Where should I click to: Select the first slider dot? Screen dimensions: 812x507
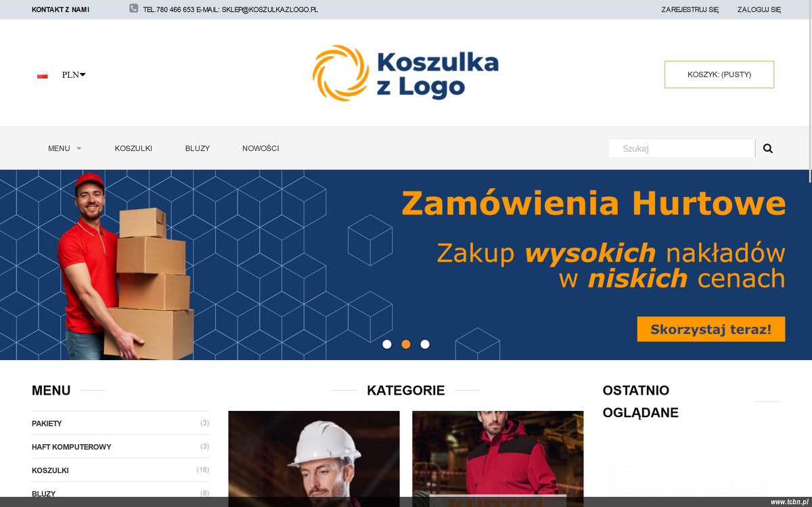[387, 344]
